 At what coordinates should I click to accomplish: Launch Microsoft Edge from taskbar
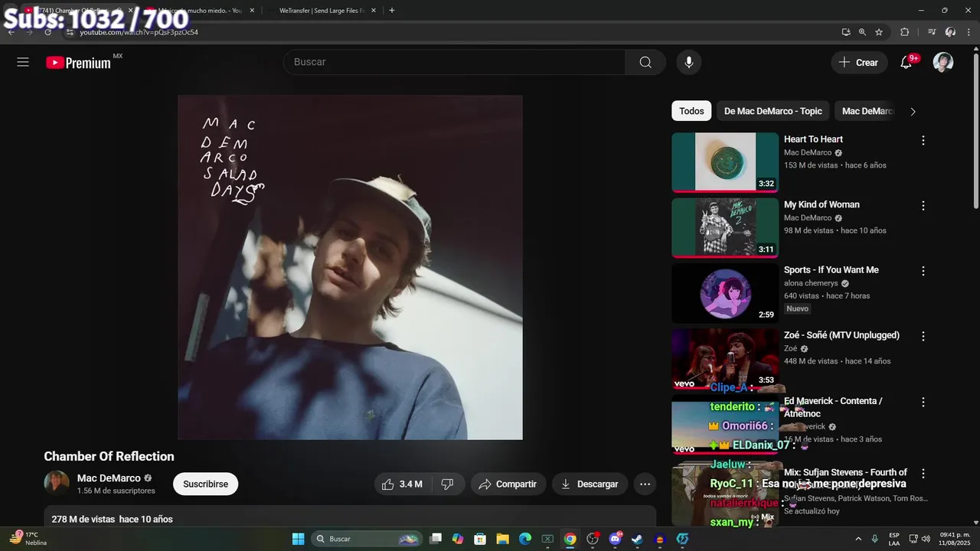525,539
